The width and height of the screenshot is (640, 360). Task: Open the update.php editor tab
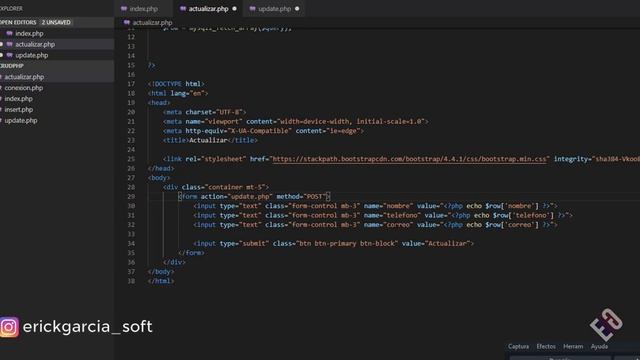point(274,9)
